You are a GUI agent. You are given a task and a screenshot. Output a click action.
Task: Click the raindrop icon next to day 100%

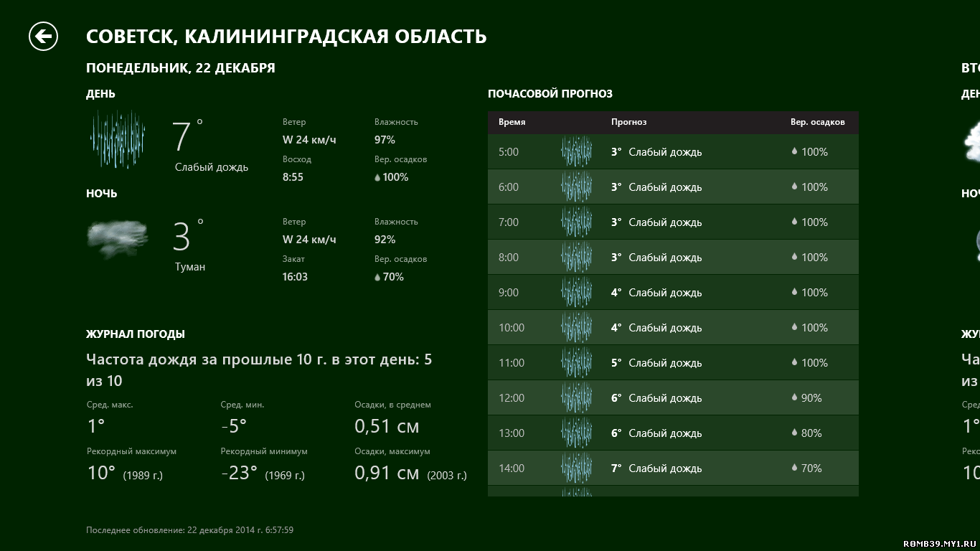pyautogui.click(x=377, y=177)
